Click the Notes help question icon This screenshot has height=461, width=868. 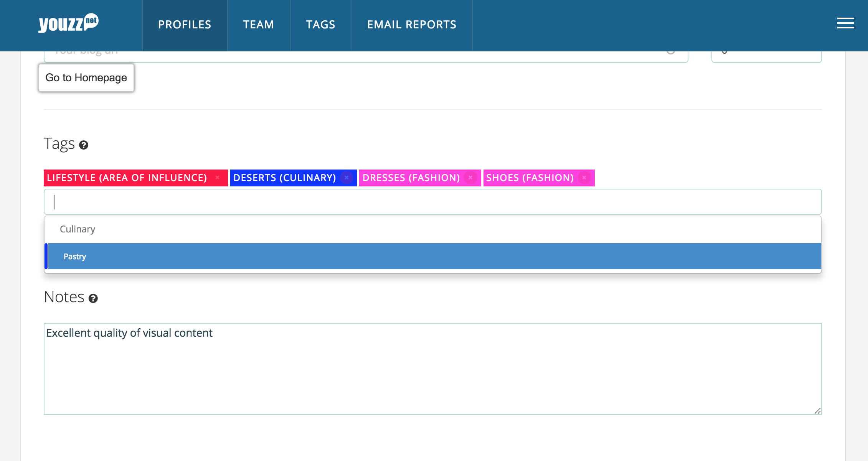pos(93,298)
